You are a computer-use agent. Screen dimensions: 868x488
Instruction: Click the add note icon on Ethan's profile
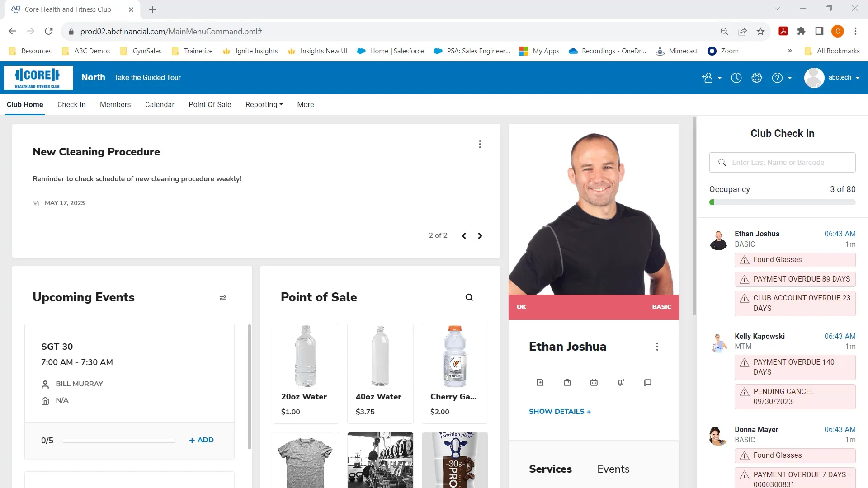pyautogui.click(x=540, y=382)
